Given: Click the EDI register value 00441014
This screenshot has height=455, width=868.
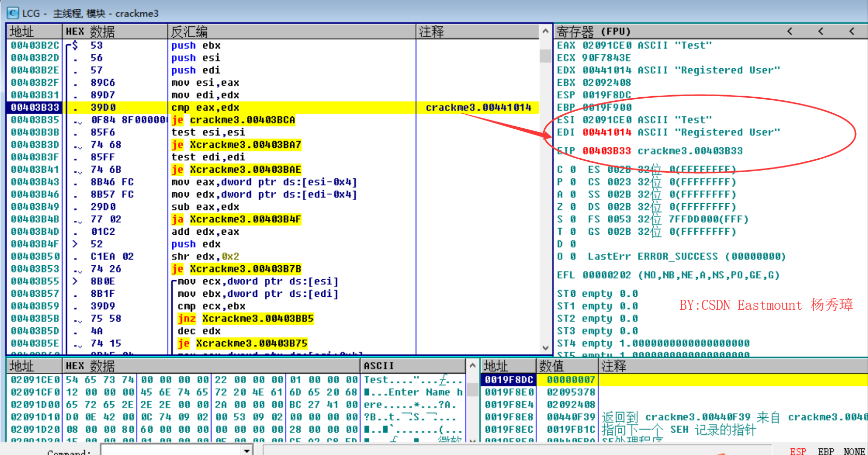Looking at the screenshot, I should (607, 132).
